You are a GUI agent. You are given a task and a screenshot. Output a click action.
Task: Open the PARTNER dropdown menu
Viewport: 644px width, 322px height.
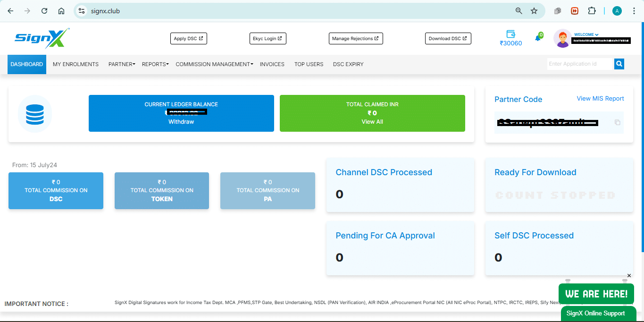pos(121,64)
